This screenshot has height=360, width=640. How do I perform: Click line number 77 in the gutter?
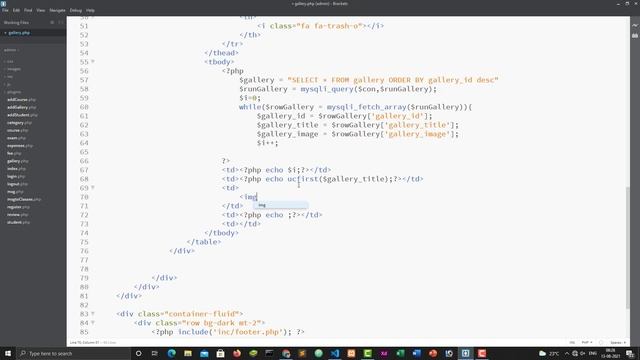84,260
